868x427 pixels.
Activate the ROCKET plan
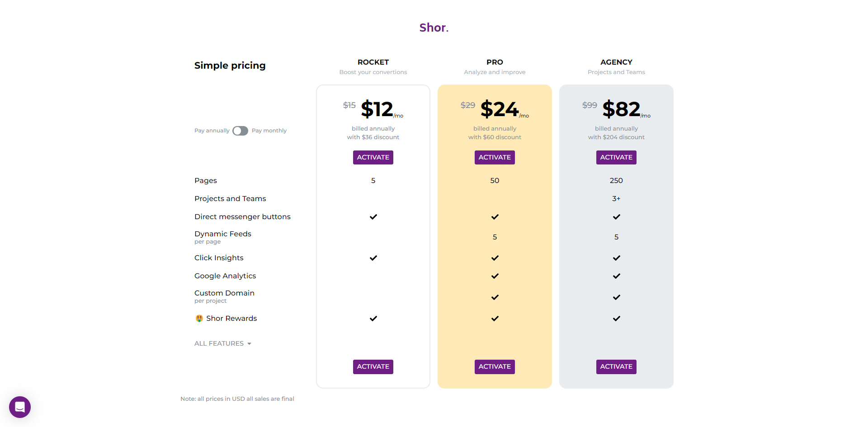[373, 157]
